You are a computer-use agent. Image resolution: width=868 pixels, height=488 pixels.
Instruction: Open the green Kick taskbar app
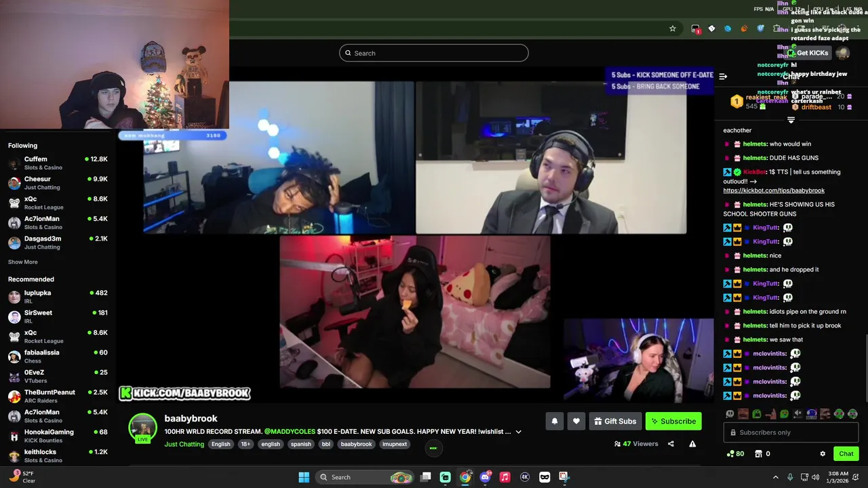pyautogui.click(x=446, y=477)
